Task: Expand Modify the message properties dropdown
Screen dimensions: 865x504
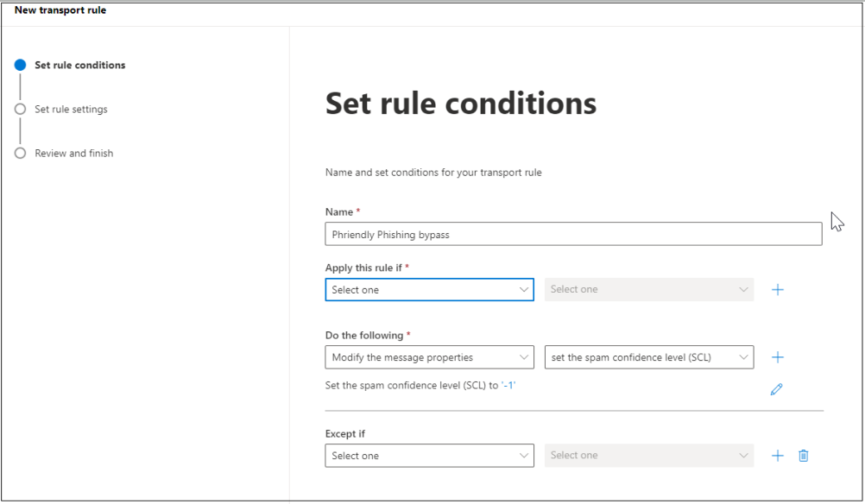Action: (x=429, y=357)
